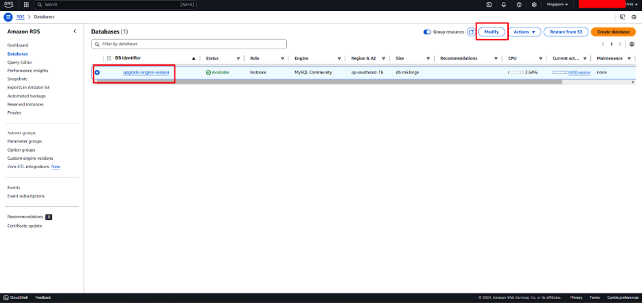Refresh the databases list
644x303 pixels.
[471, 32]
